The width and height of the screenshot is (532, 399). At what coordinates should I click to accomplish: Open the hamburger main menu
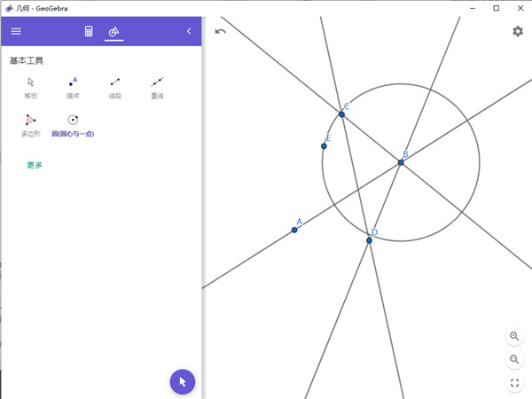pos(16,31)
